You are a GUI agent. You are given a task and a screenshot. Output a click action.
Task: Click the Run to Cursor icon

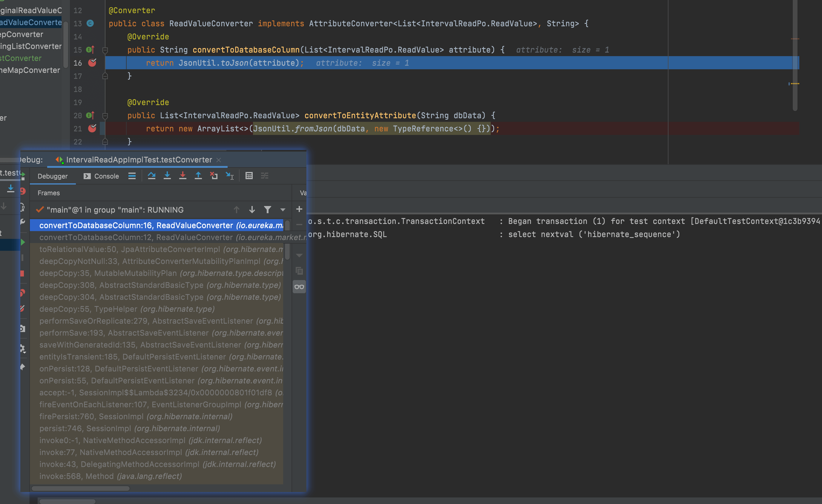[229, 176]
